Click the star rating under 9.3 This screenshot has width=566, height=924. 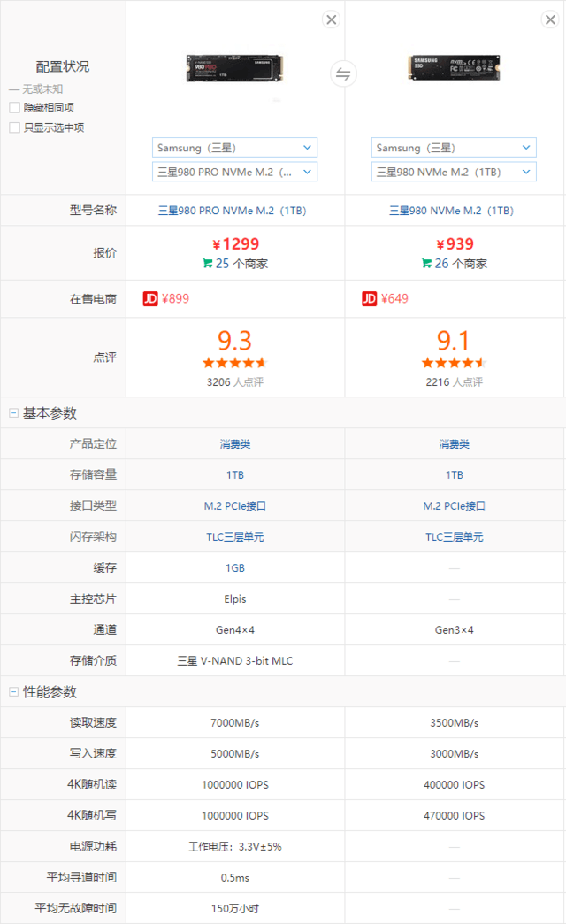tap(235, 363)
